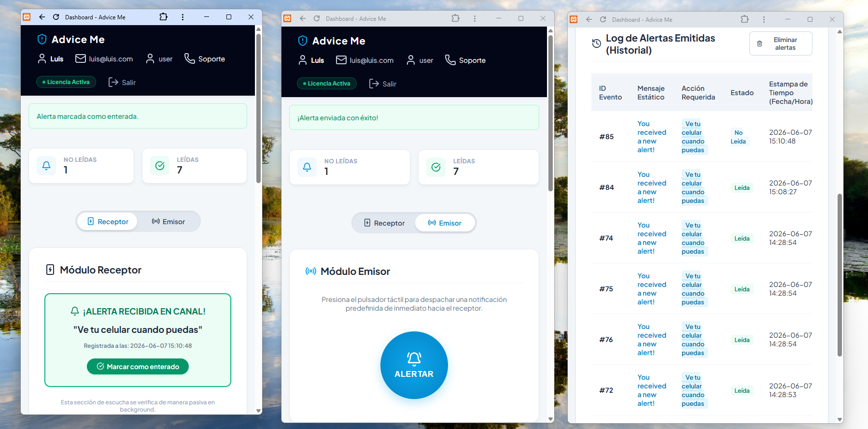Switch to Emisor tab in left window
The image size is (868, 429).
coord(168,222)
